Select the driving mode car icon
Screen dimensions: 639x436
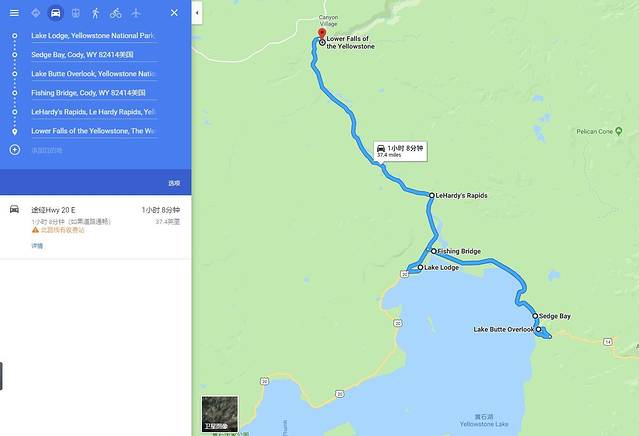tap(55, 13)
